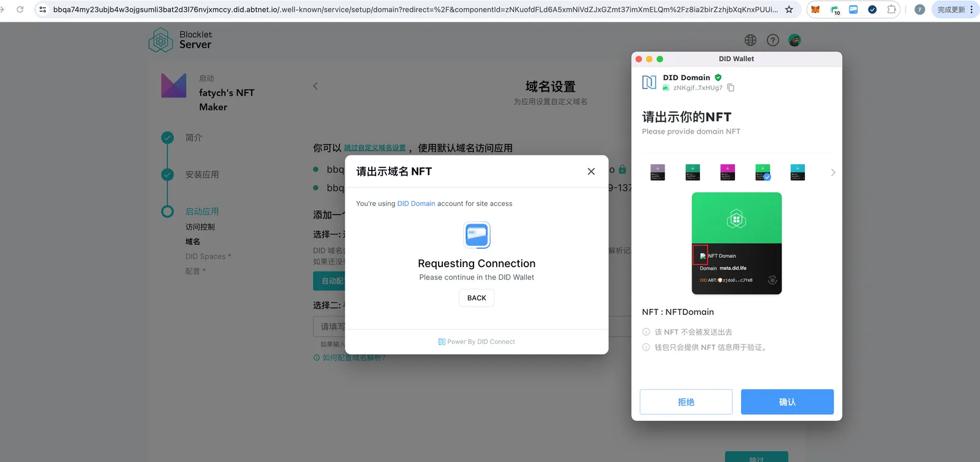Select the 简介 step in the sidebar
Viewport: 980px width, 462px height.
(194, 138)
